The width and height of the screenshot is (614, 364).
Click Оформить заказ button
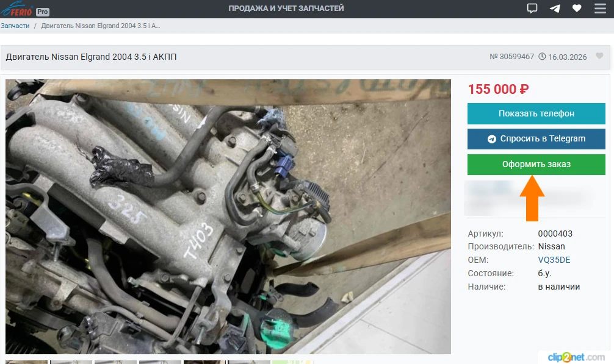tap(536, 164)
